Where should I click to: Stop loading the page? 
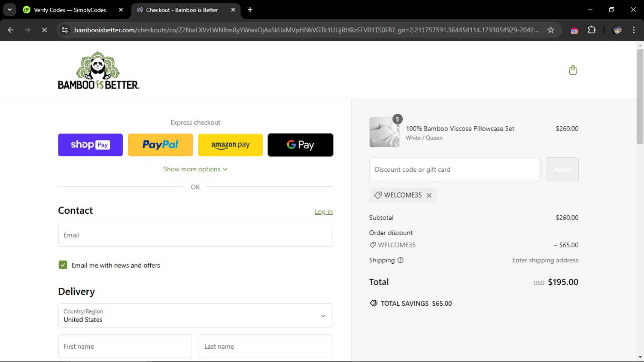tap(44, 30)
